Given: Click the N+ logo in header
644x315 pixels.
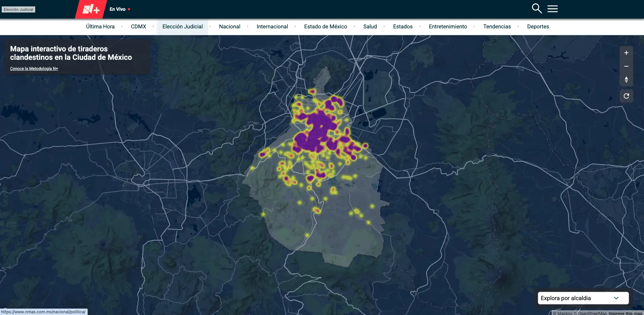Looking at the screenshot, I should [x=91, y=9].
